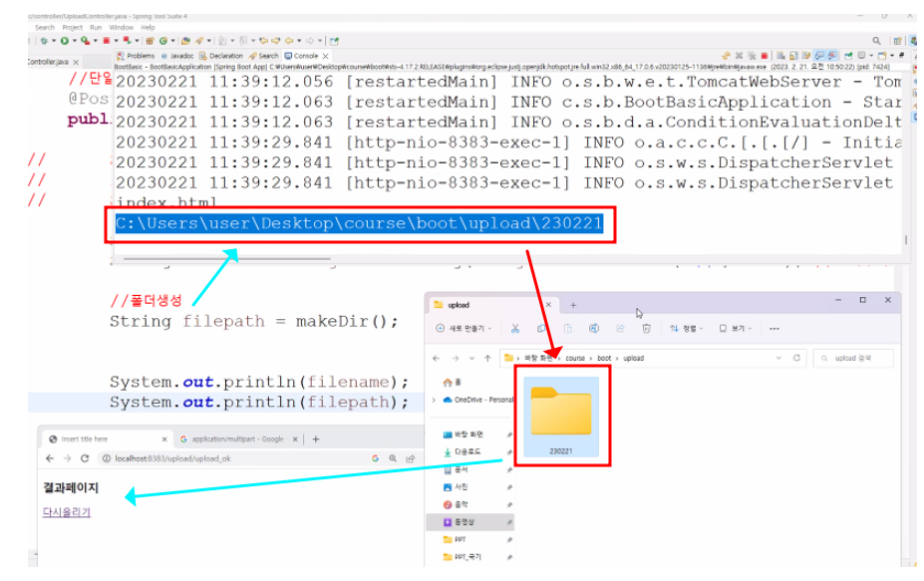This screenshot has width=924, height=581.
Task: Open the Project menu
Action: click(x=73, y=27)
